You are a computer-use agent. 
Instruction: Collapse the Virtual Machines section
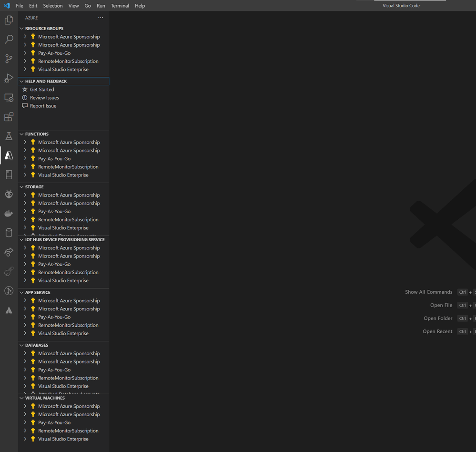tap(21, 398)
